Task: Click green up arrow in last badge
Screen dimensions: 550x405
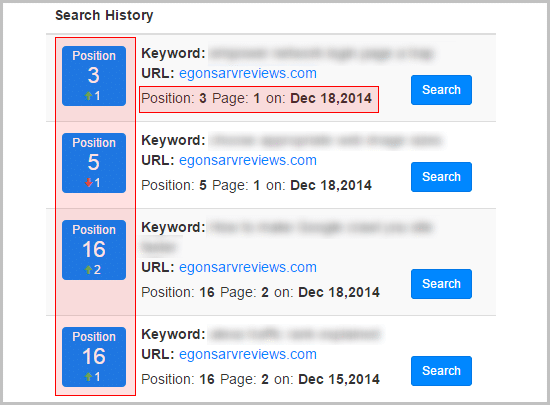Action: pos(88,377)
